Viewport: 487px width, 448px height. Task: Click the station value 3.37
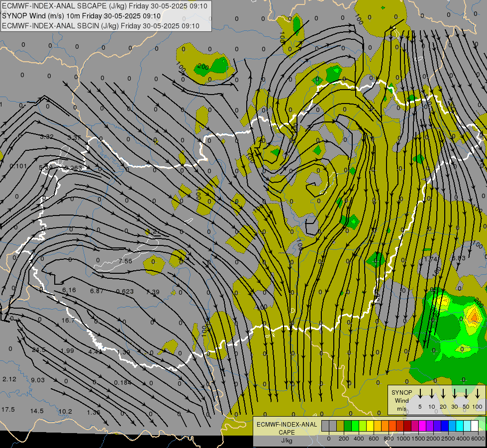coord(74,138)
